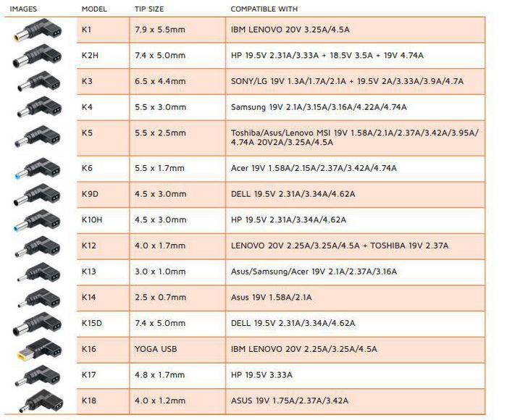Select the K9D model cell

(x=103, y=195)
